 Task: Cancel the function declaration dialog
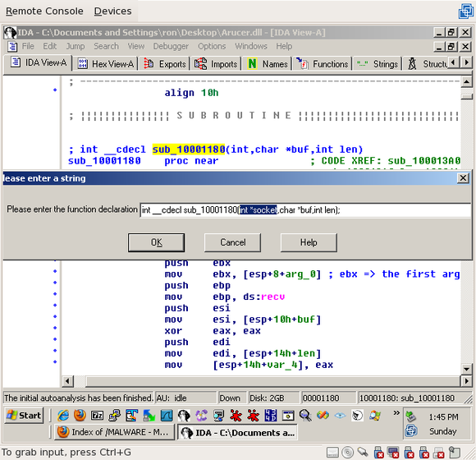[232, 242]
